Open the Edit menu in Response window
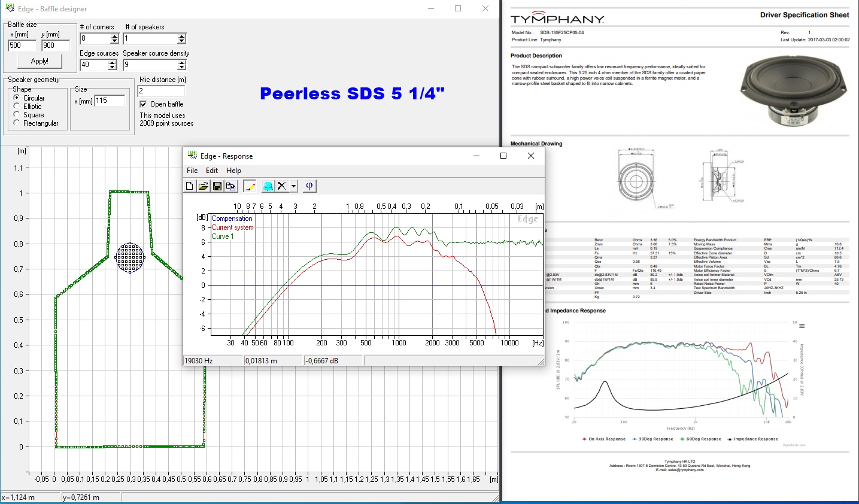The image size is (859, 504). click(212, 171)
